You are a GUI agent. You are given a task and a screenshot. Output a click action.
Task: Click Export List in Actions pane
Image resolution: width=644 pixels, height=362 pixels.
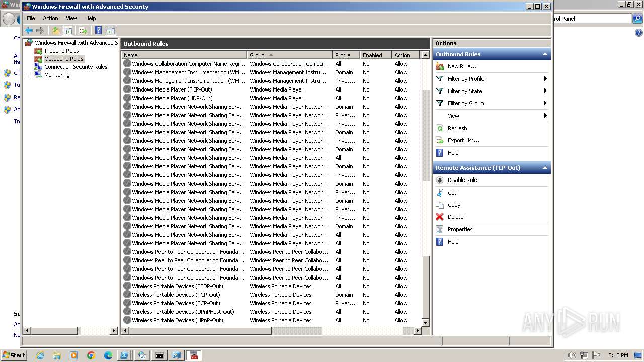click(463, 140)
